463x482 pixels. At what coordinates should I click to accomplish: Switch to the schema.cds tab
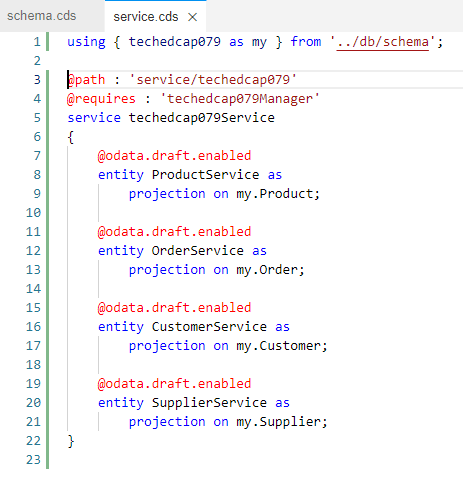pyautogui.click(x=42, y=16)
